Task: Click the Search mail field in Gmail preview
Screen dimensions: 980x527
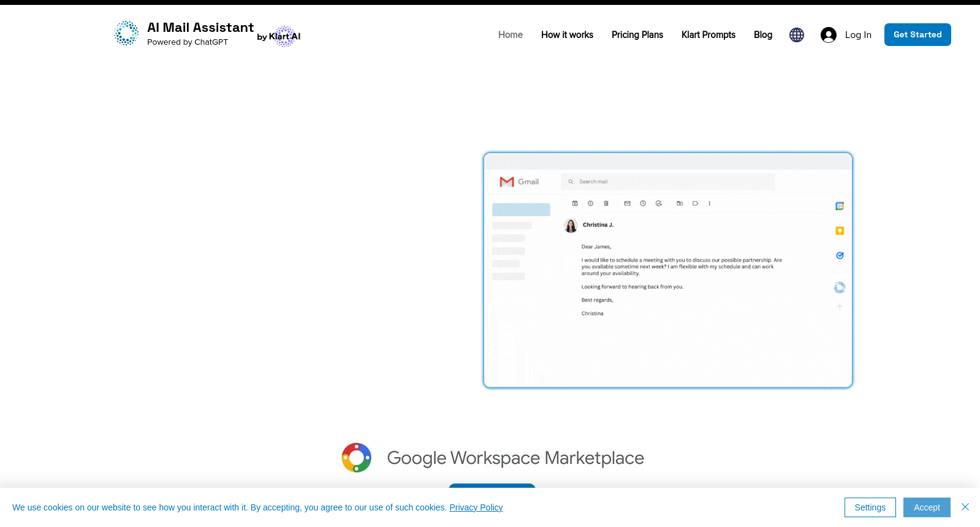Action: (668, 181)
